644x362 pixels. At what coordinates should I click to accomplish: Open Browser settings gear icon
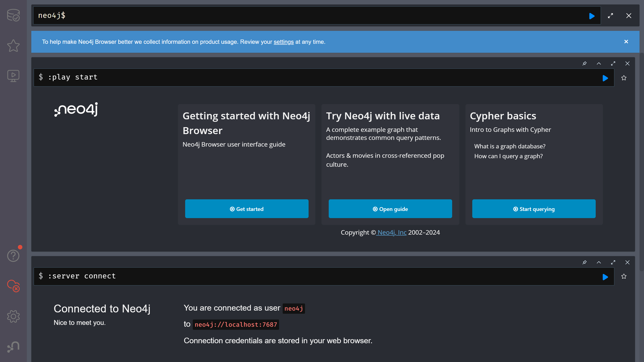13,317
